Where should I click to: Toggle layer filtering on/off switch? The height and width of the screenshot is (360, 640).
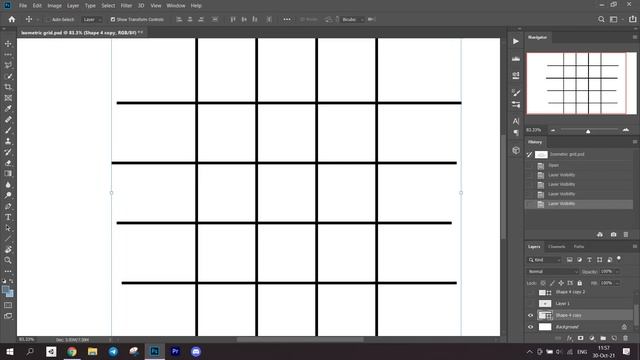619,259
